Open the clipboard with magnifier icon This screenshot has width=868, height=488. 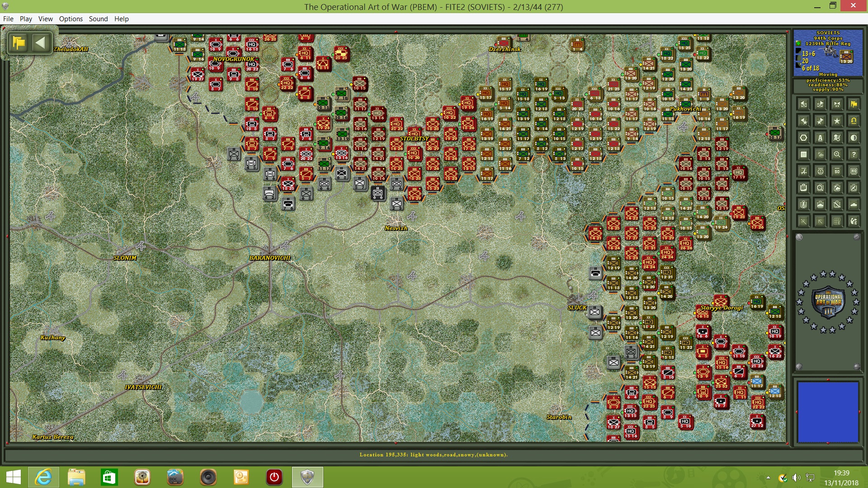click(820, 188)
